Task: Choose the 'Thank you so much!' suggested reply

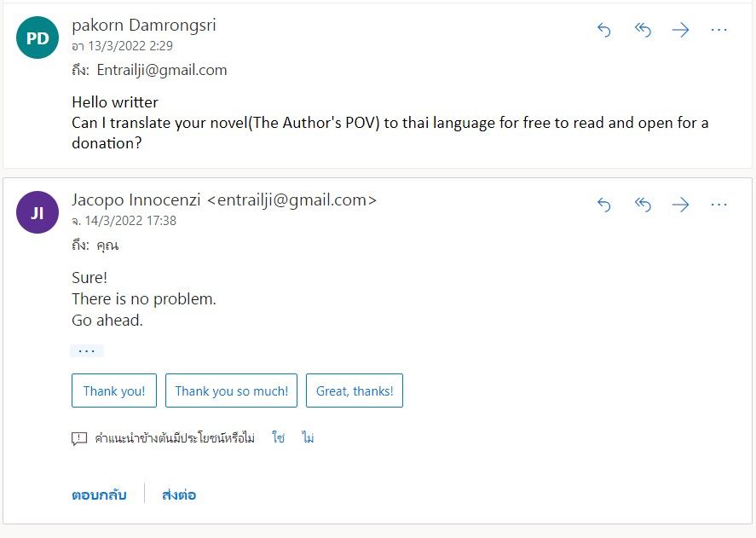Action: coord(232,390)
